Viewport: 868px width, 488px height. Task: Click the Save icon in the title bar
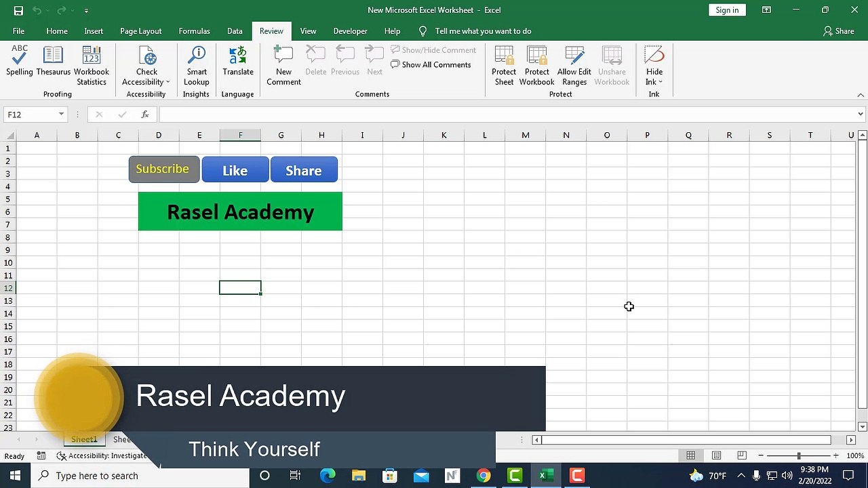[18, 10]
